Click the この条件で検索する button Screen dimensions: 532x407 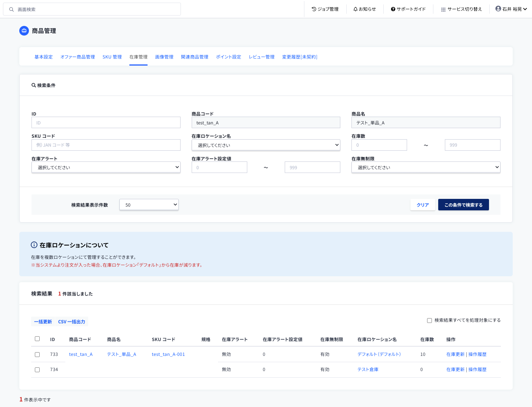pos(463,205)
